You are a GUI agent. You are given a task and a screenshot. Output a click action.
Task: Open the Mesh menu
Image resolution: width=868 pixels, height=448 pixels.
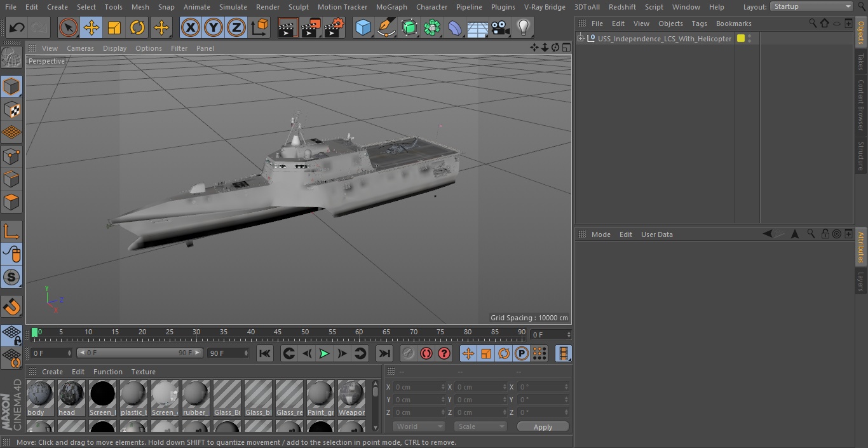point(140,7)
